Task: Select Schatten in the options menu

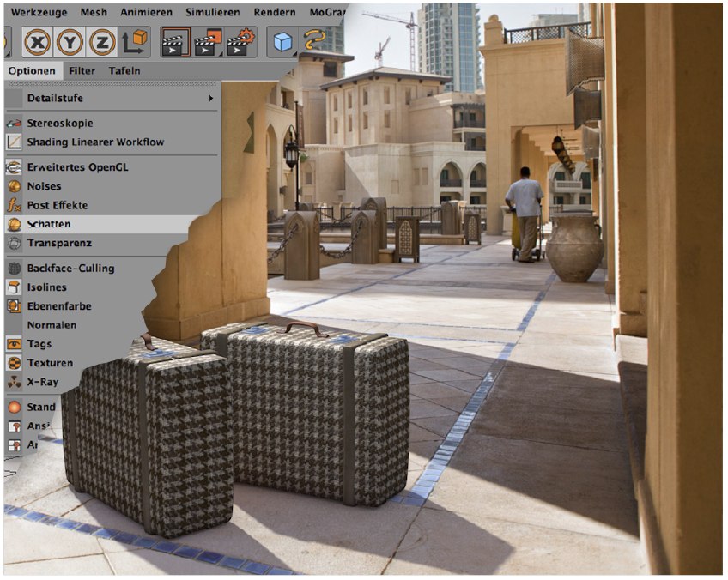Action: (x=48, y=224)
